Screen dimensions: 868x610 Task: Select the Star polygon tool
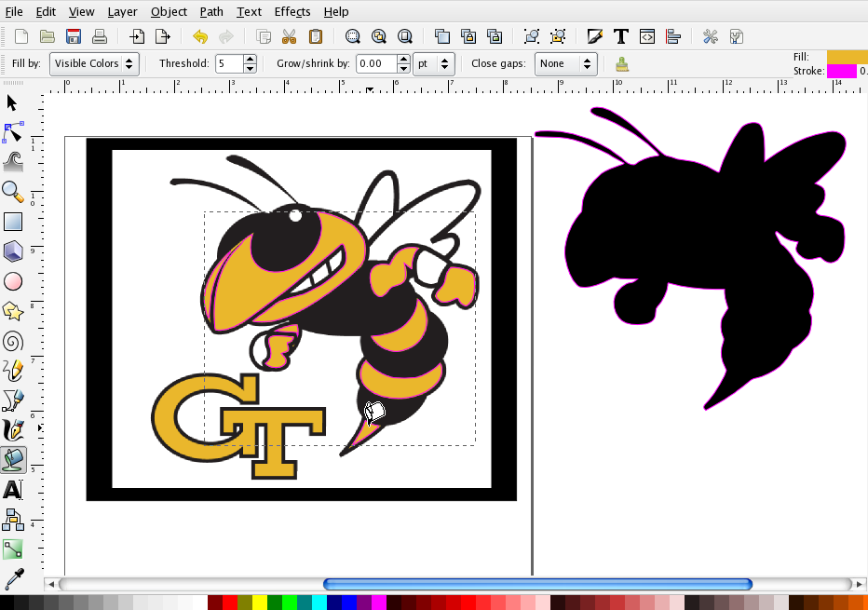(x=13, y=311)
